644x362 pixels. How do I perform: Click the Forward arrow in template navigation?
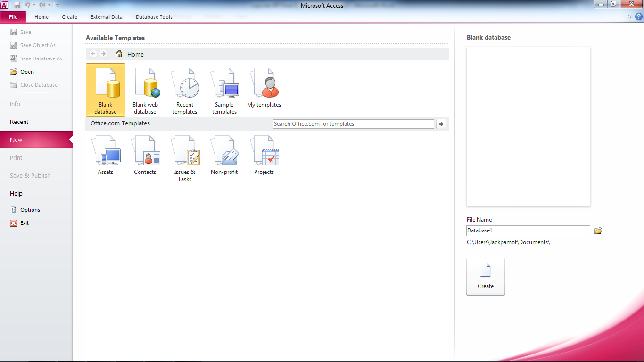[103, 54]
